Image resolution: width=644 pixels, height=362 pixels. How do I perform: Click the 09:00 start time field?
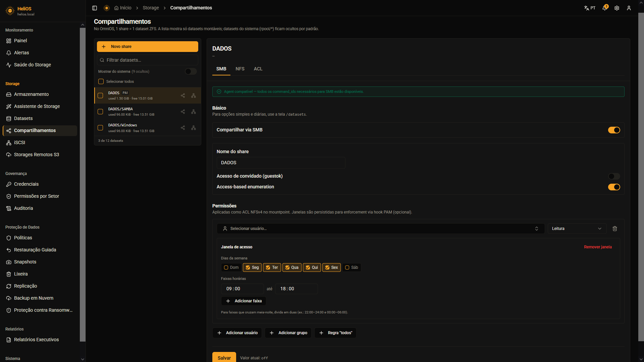(x=243, y=289)
